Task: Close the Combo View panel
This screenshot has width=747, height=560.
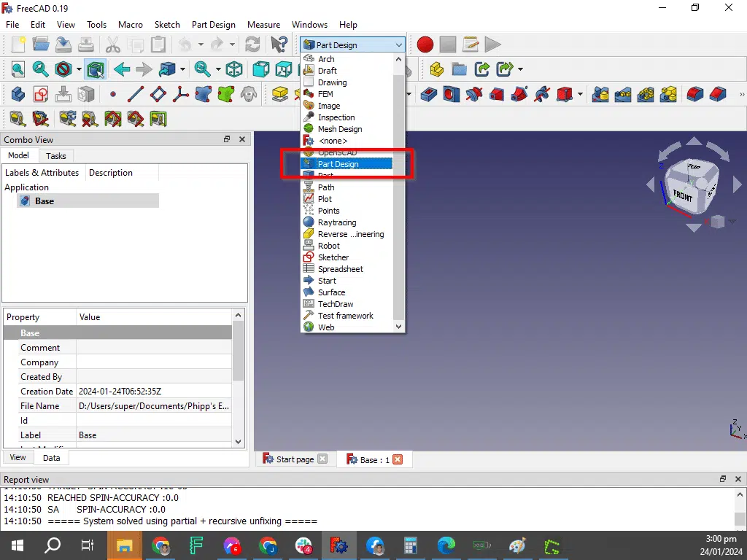Action: click(242, 139)
